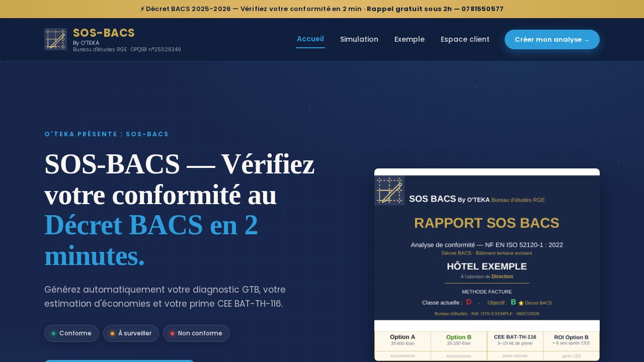Select the 'Conforme' status pill
This screenshot has height=362, width=644.
pos(71,333)
